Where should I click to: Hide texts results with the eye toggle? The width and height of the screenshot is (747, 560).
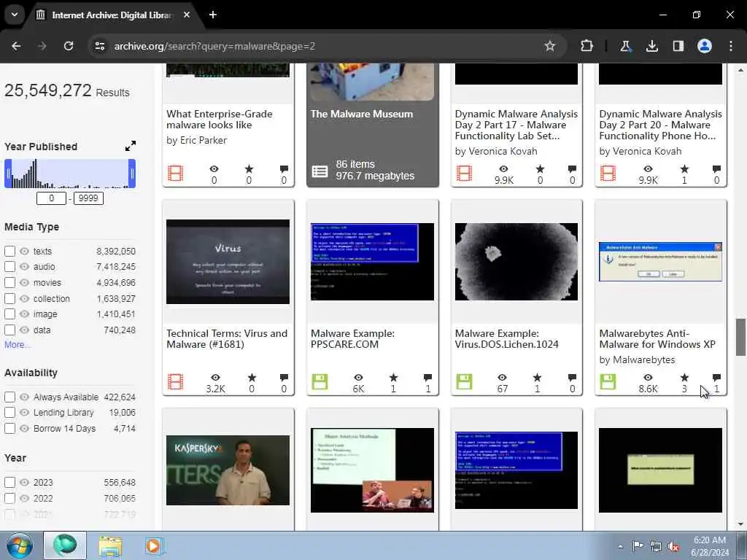(24, 251)
